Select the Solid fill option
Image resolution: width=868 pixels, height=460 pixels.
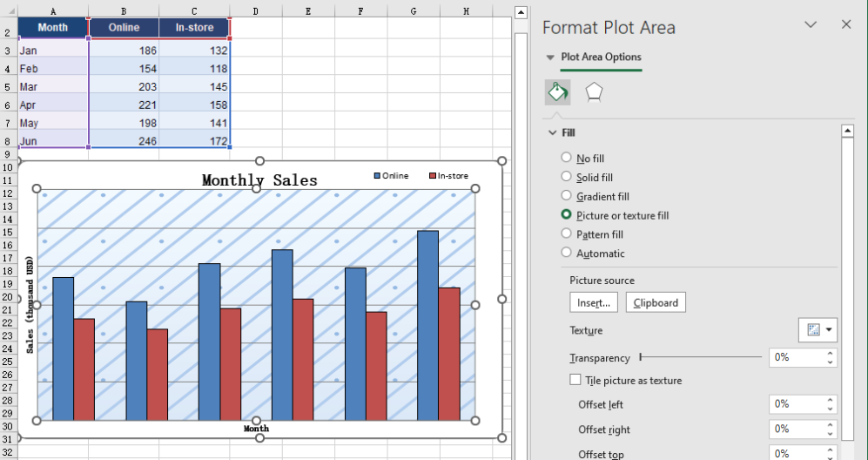(566, 176)
